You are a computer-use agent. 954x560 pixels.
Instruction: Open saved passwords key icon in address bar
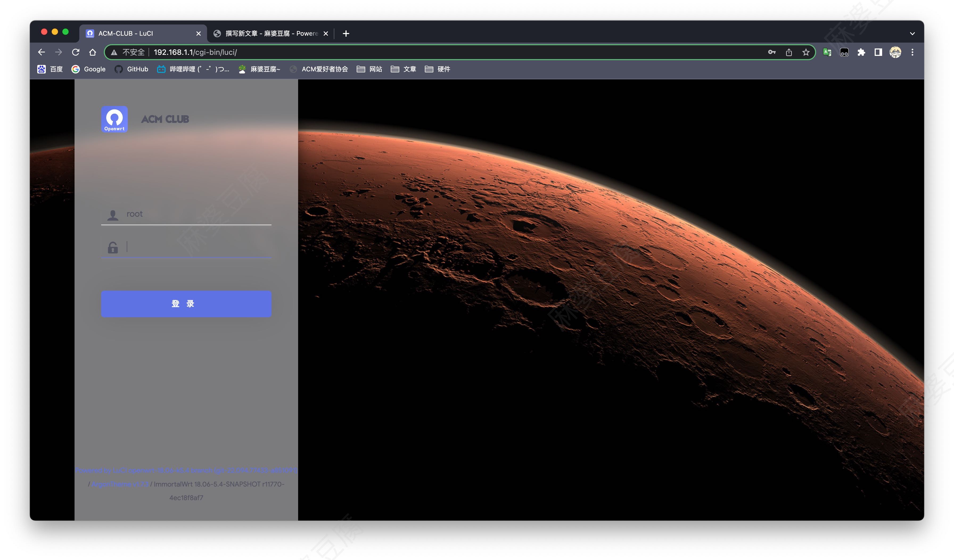pyautogui.click(x=772, y=52)
